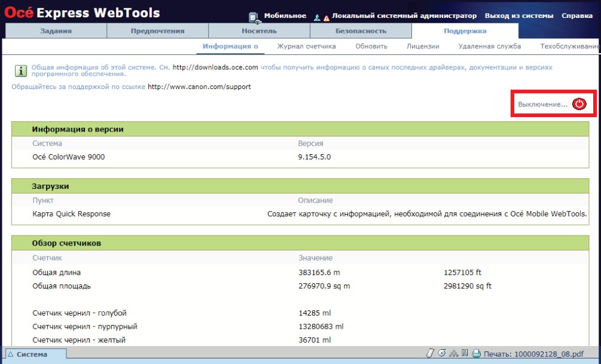Click the Мобильное link
The height and width of the screenshot is (364, 601).
(x=285, y=16)
